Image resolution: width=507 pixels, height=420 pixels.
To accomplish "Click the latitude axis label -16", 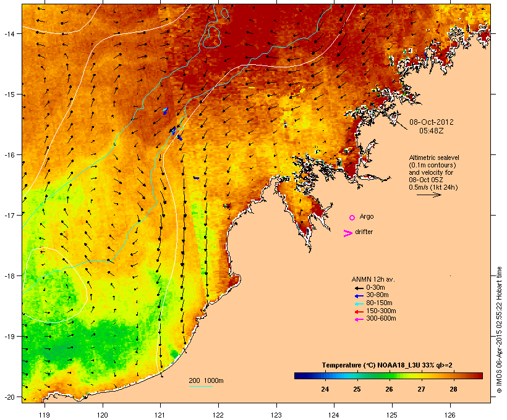I will click(9, 155).
